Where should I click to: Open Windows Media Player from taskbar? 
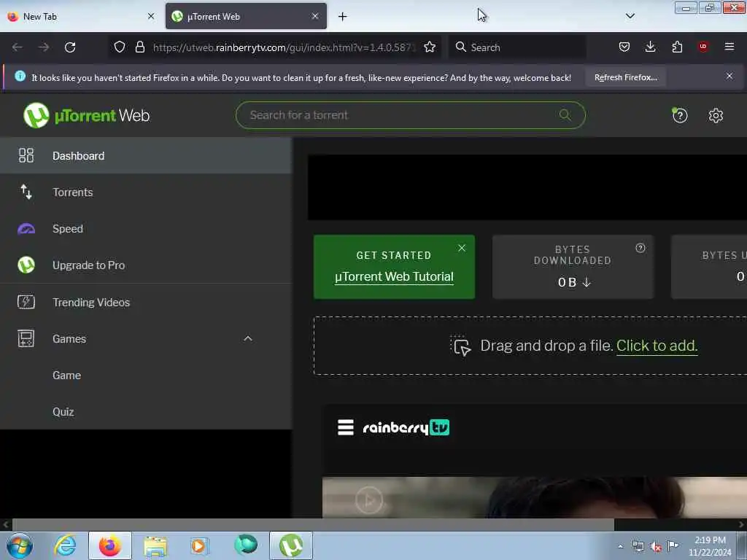tap(199, 545)
